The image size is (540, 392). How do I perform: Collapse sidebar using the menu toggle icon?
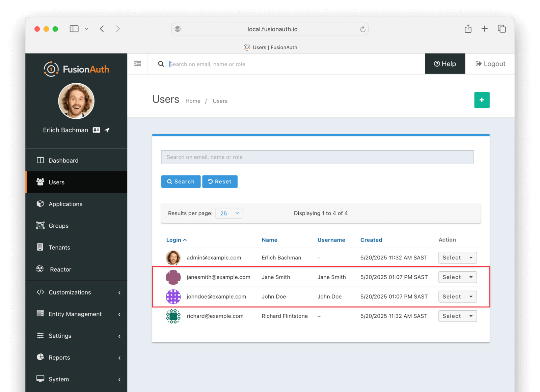click(137, 64)
